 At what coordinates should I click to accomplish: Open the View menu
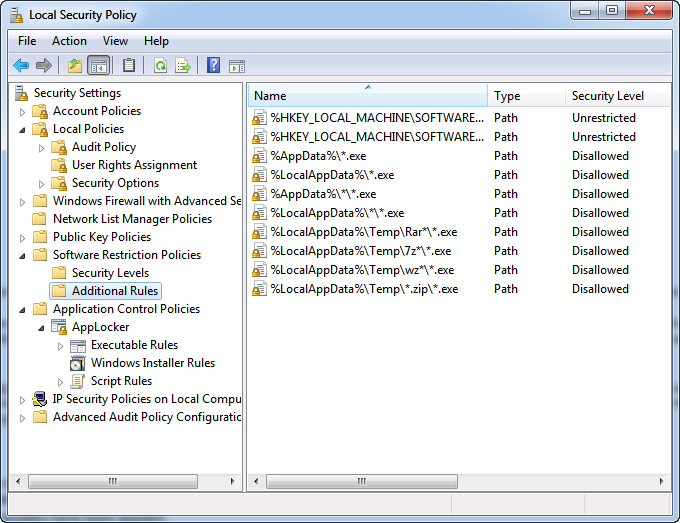(115, 41)
